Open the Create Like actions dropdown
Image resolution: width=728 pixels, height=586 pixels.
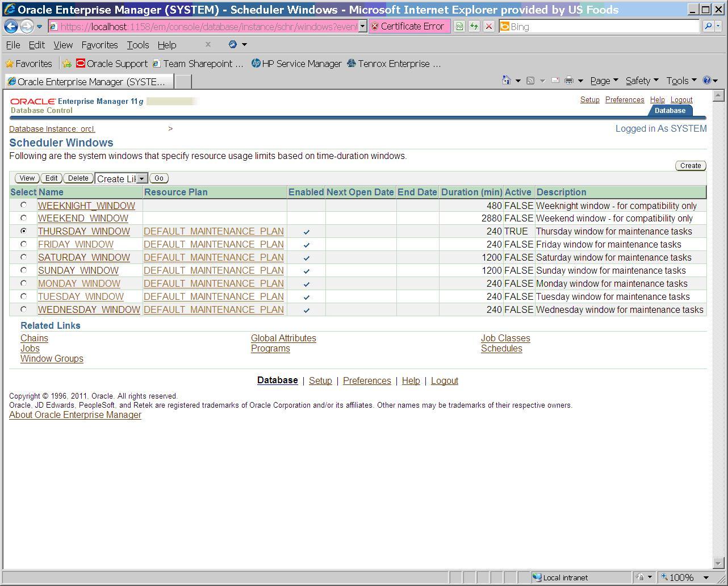pos(122,179)
